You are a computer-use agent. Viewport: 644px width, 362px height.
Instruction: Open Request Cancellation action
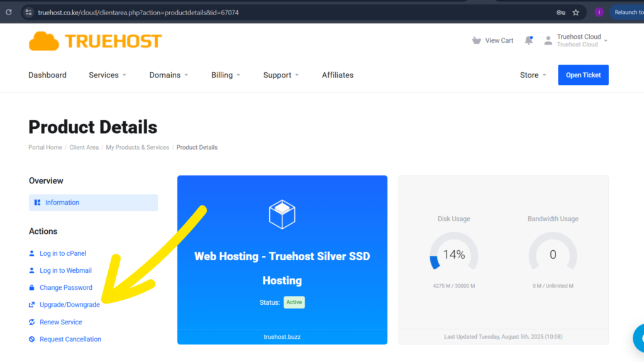(x=70, y=339)
